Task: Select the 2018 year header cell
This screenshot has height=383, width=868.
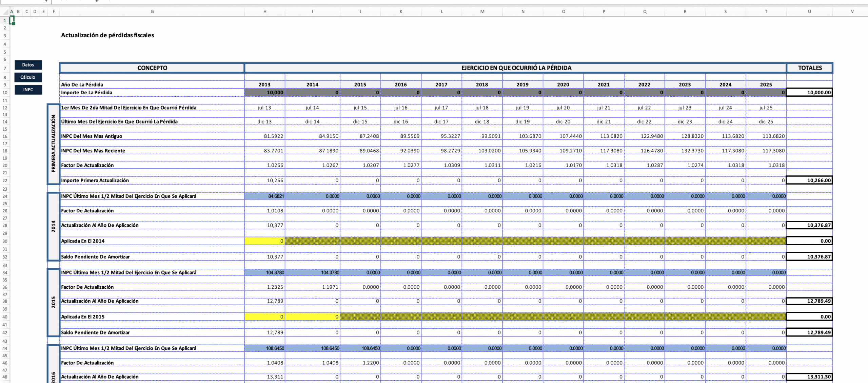Action: (x=482, y=85)
